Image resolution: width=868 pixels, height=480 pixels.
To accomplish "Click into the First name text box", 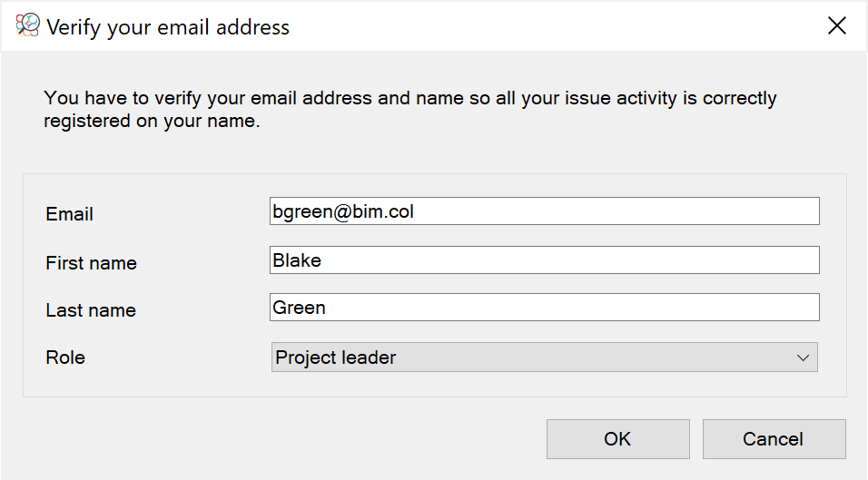I will point(544,260).
